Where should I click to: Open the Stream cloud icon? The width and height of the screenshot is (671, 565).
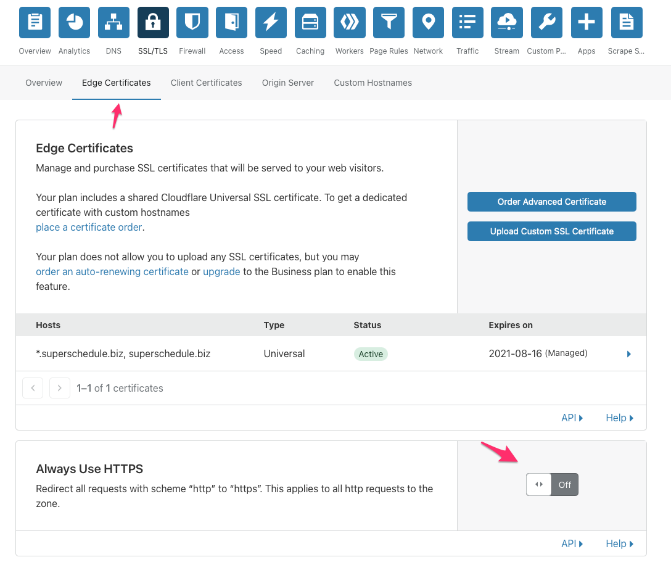click(507, 22)
